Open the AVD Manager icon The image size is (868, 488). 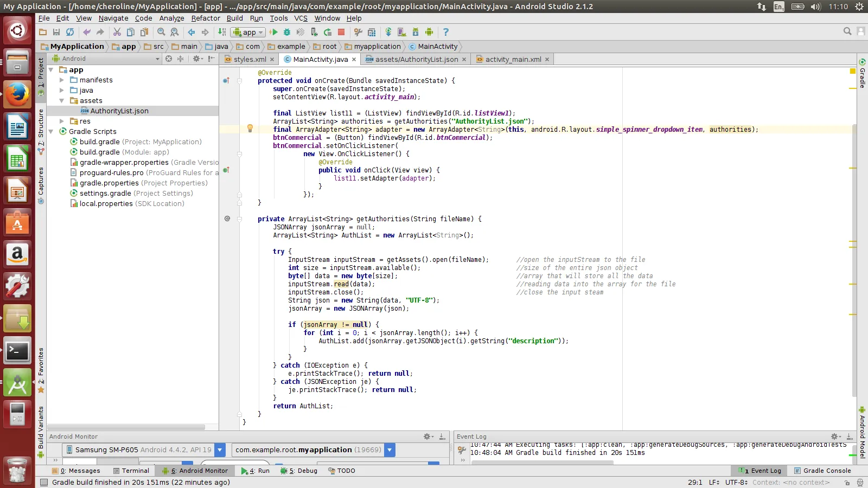coord(401,33)
